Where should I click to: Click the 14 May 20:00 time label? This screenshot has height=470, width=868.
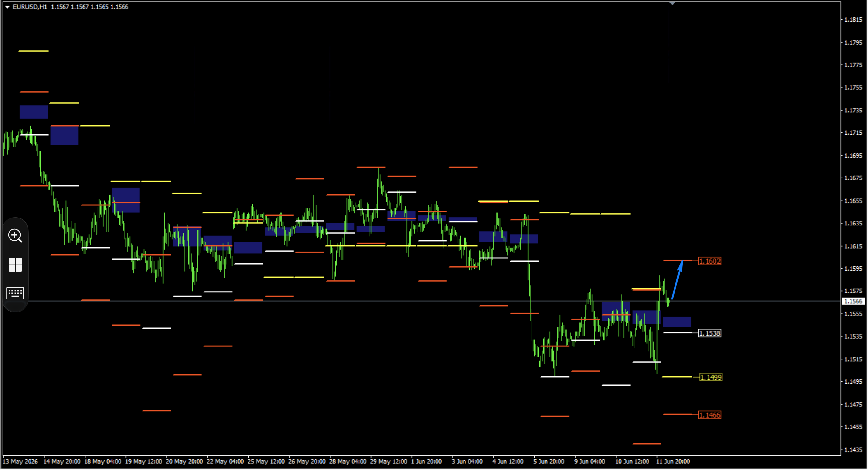click(x=62, y=461)
